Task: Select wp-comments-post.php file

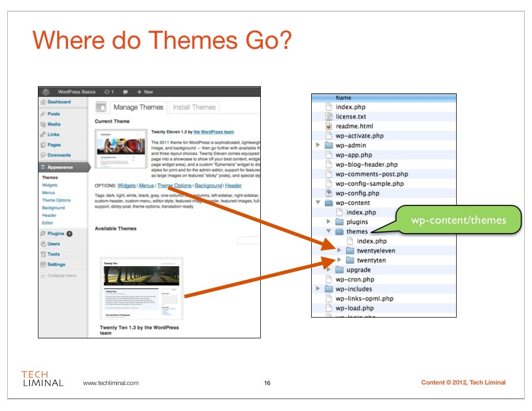Action: 372,174
